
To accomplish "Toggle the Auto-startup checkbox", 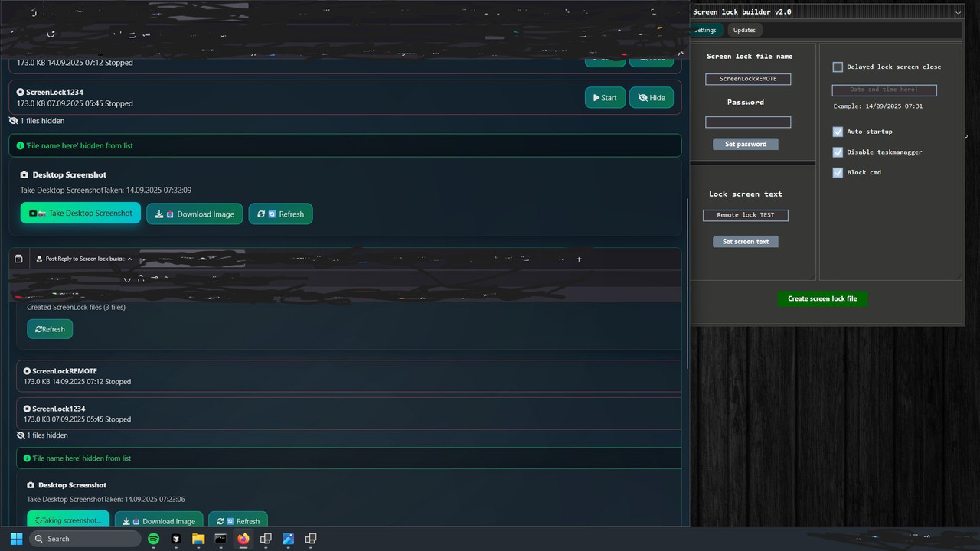I will 838,132.
